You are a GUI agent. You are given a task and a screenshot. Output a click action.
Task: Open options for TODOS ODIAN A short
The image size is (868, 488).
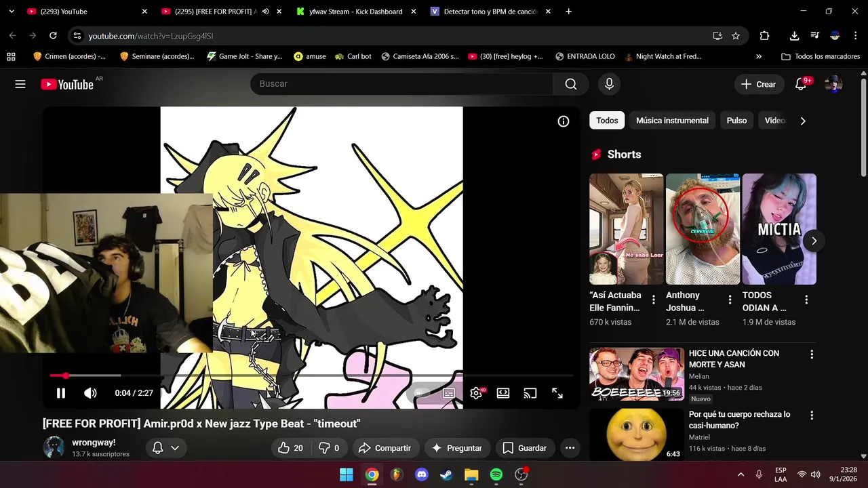coord(806,300)
